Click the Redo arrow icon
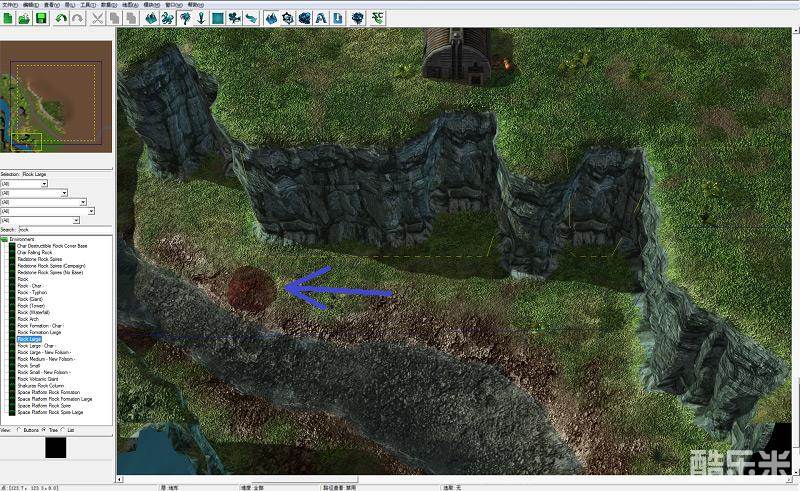This screenshot has width=800, height=491. [77, 18]
